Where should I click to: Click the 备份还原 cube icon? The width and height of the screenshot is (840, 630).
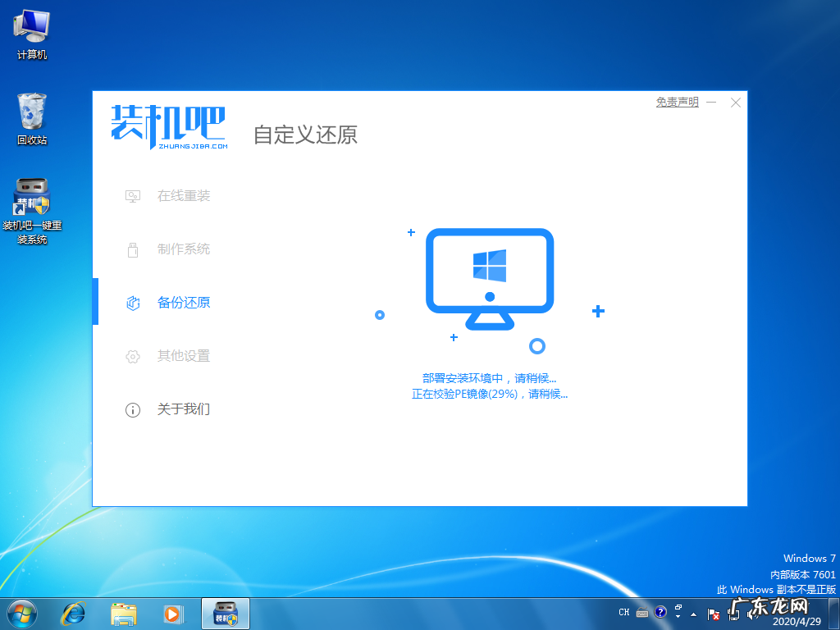coord(133,303)
